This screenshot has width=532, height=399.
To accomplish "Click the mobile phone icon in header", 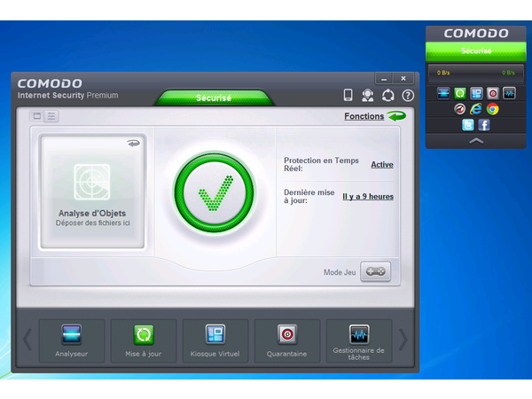I will coord(348,95).
